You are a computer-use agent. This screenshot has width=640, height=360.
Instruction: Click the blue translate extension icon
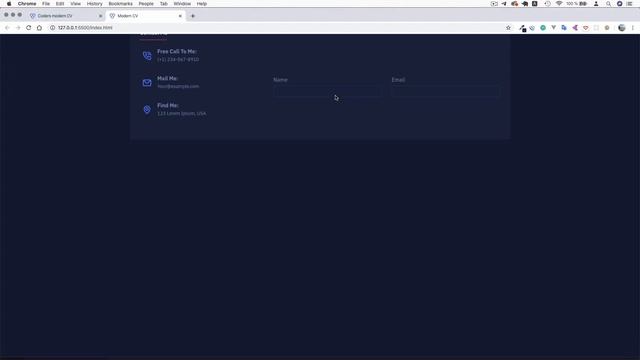pos(564,28)
